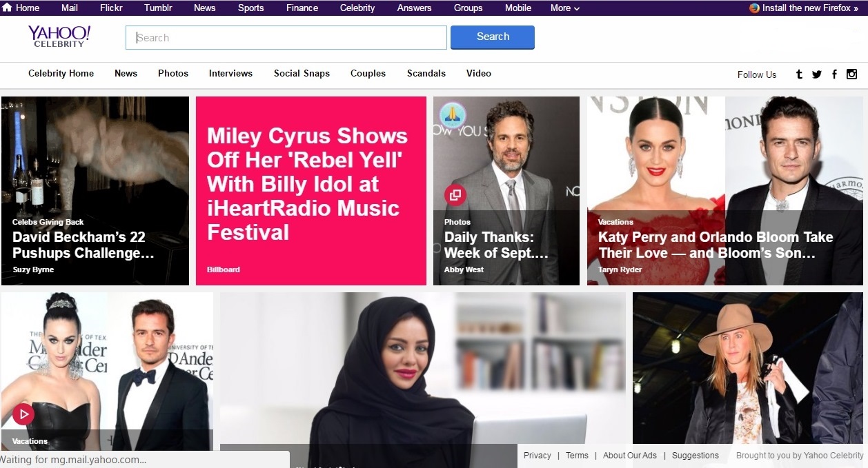Go to Mail in top navigation
Image resolution: width=868 pixels, height=468 pixels.
point(70,8)
